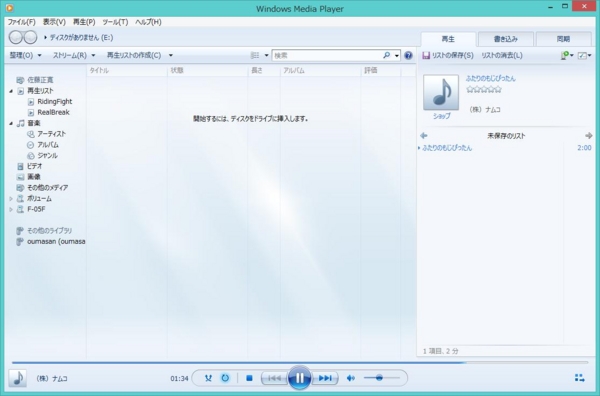The image size is (600, 396).
Task: Collapse the 再生リスト tree node
Action: click(11, 91)
